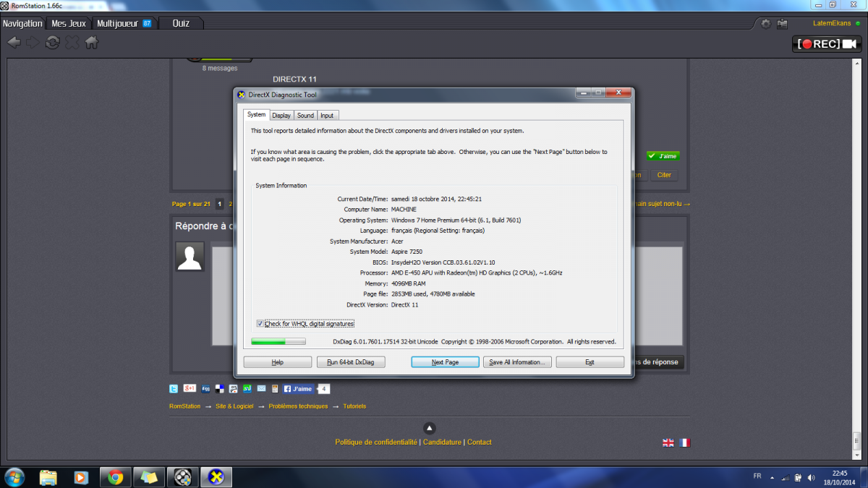Select the 4096MB RAM memory value
The height and width of the screenshot is (488, 868).
[407, 283]
